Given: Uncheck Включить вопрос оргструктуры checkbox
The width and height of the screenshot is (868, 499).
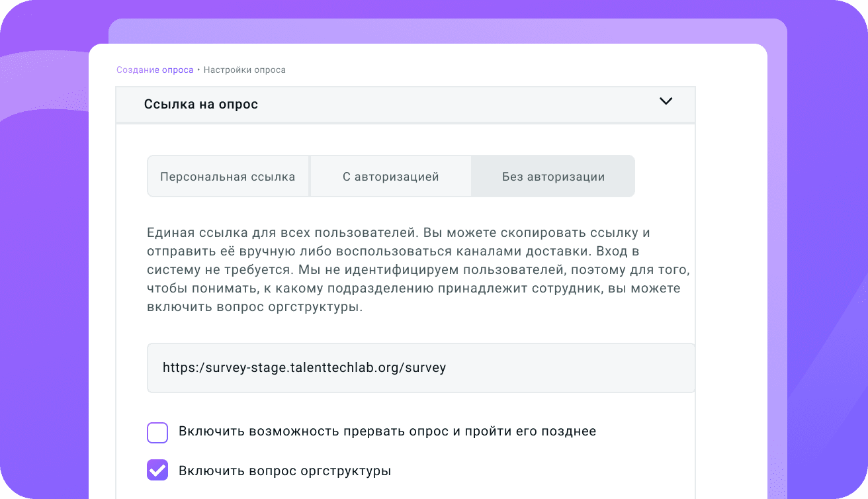Looking at the screenshot, I should 157,471.
